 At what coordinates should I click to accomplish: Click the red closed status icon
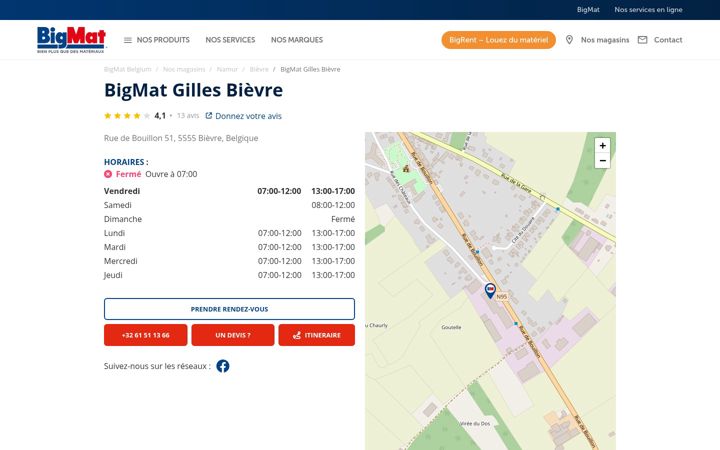pos(108,174)
